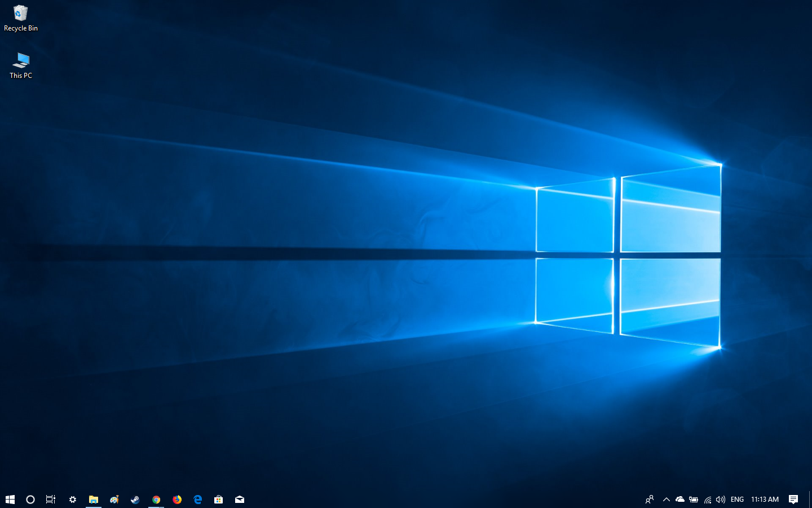Launch Paint from the taskbar
The image size is (812, 508).
[x=114, y=500]
